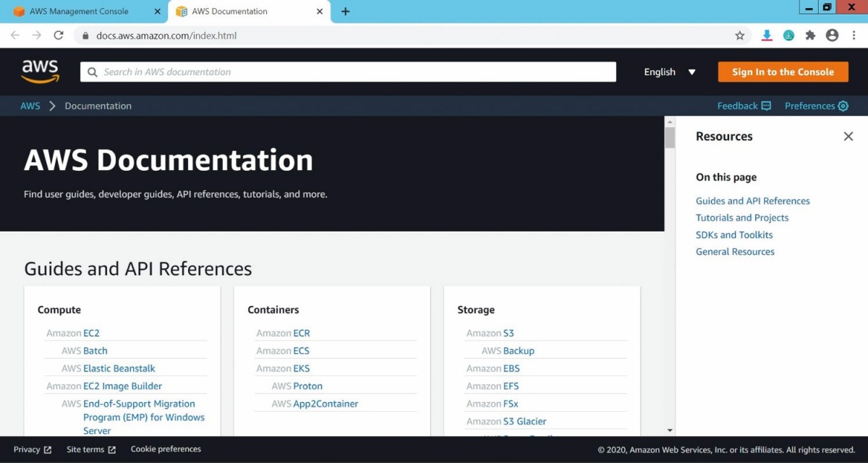Click the Documentation breadcrumb text
This screenshot has width=868, height=463.
point(98,106)
